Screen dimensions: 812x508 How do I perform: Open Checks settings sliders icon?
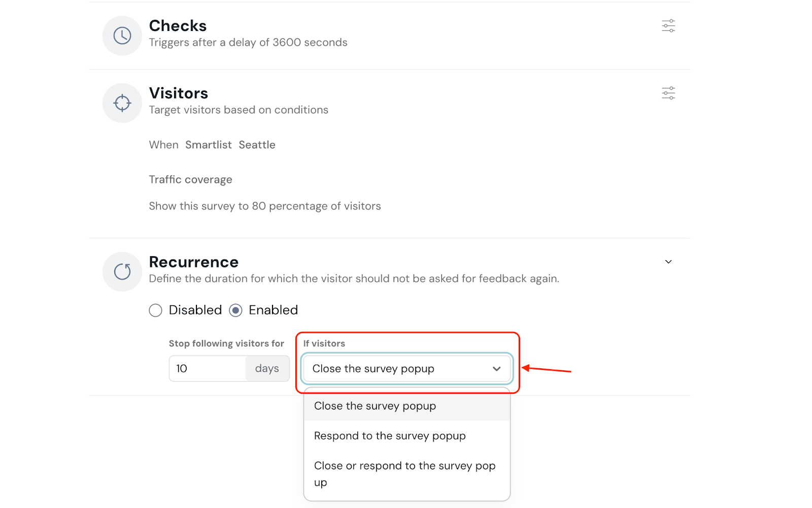(668, 26)
